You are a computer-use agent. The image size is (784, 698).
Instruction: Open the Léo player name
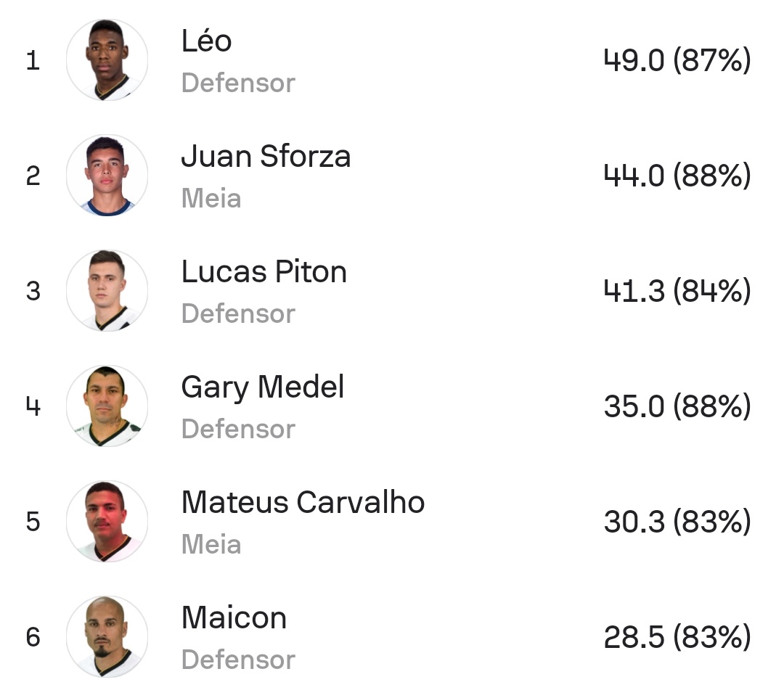pos(206,41)
